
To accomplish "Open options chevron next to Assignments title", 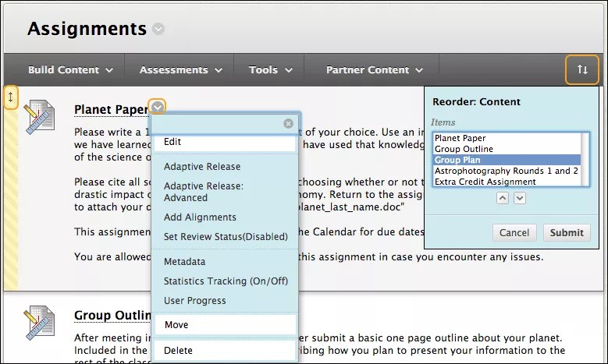I will point(158,30).
